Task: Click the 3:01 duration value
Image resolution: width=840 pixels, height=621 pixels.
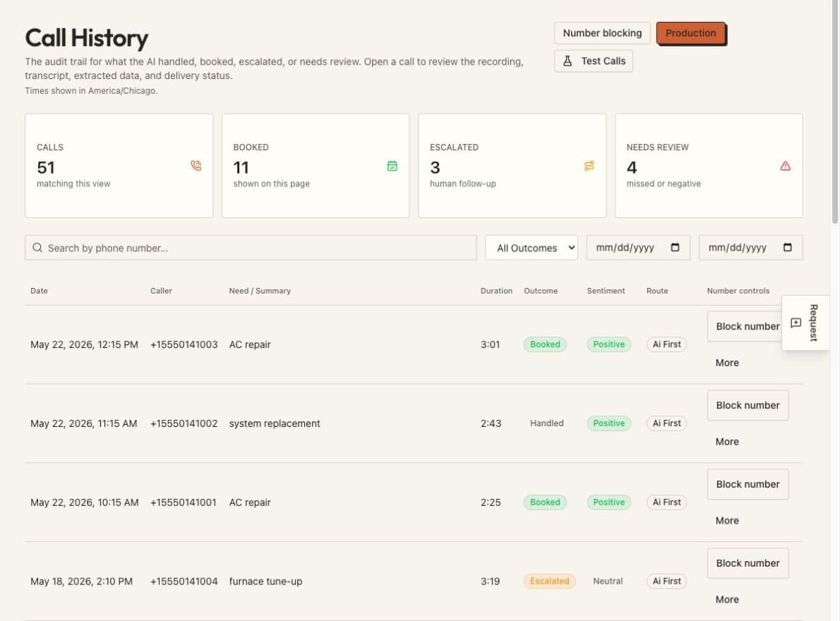Action: click(x=490, y=345)
